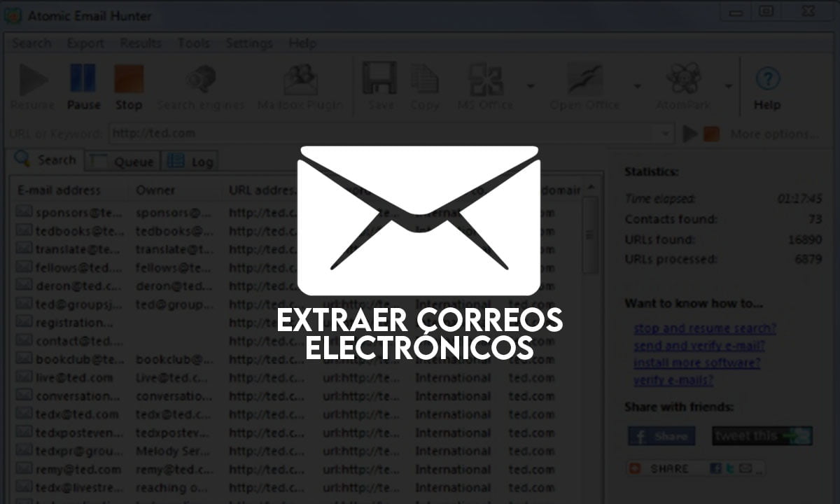This screenshot has width=840, height=504.
Task: Open the verify e-mails link
Action: click(x=673, y=380)
